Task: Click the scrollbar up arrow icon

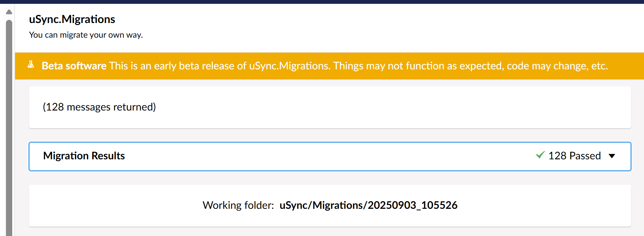Action: coord(9,12)
